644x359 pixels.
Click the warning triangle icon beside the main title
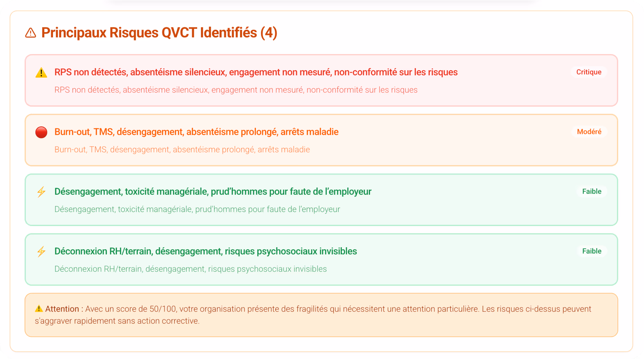tap(30, 33)
